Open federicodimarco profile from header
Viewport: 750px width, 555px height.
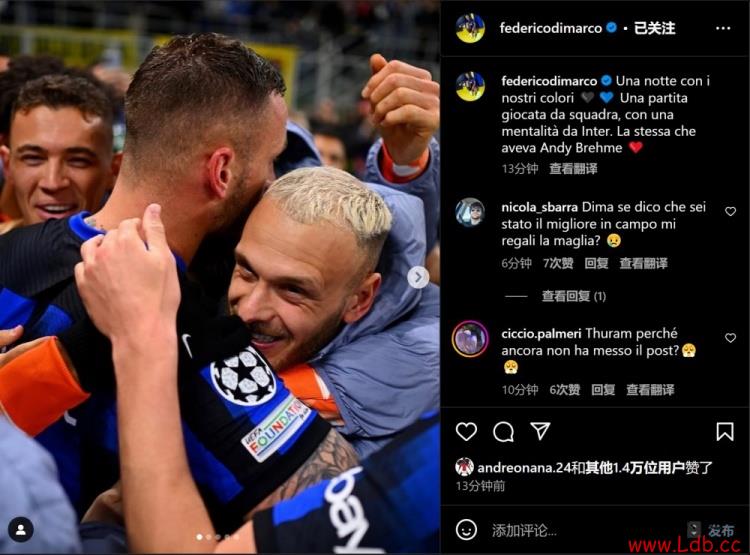pos(551,28)
